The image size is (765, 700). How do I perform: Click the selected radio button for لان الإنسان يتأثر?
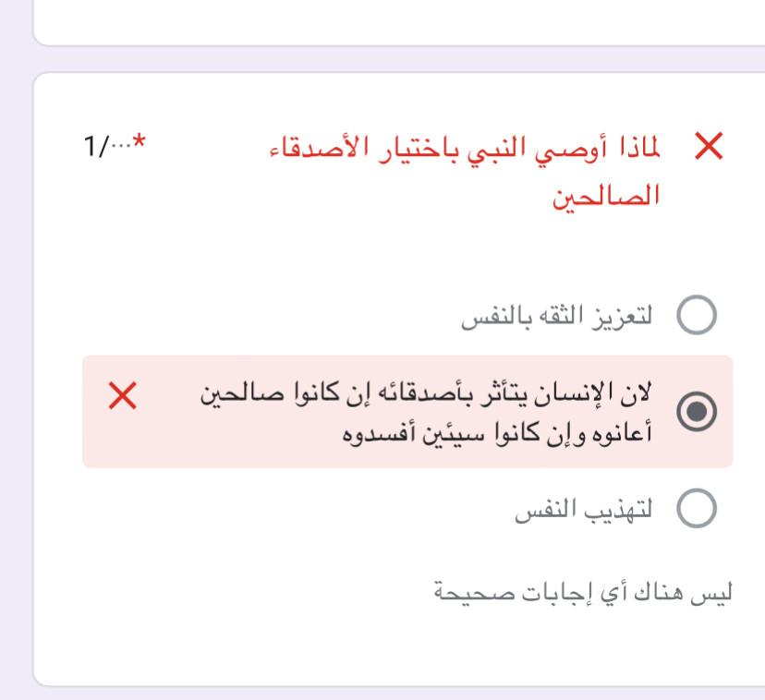tap(697, 412)
